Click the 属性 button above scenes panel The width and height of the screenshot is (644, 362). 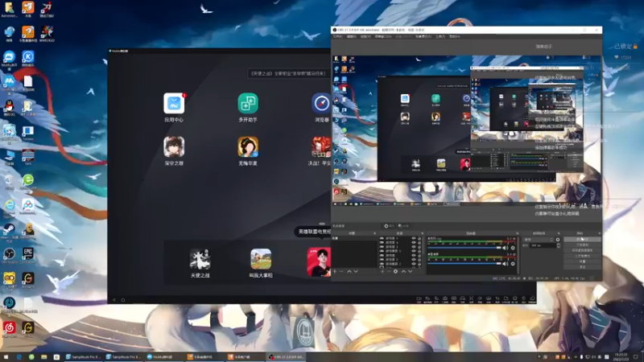point(390,226)
